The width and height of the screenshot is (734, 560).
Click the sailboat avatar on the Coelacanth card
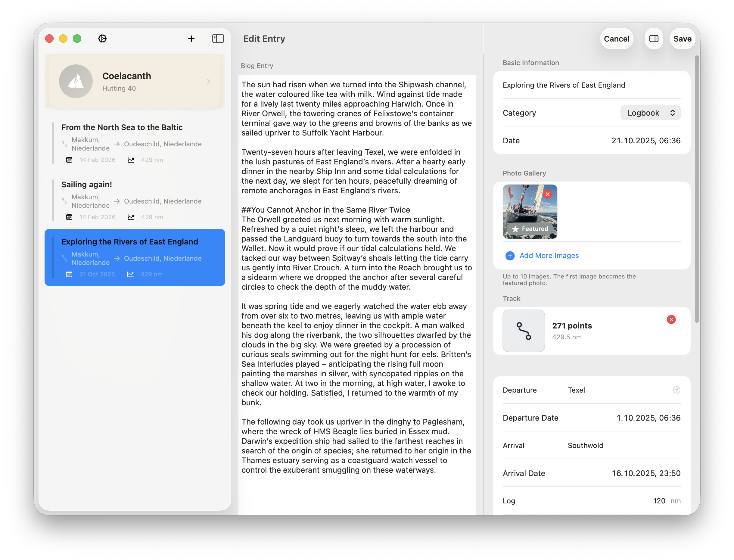76,81
